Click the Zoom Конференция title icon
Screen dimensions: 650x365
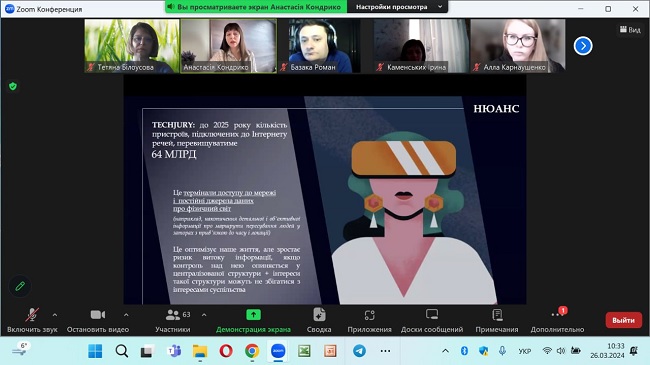click(x=10, y=8)
